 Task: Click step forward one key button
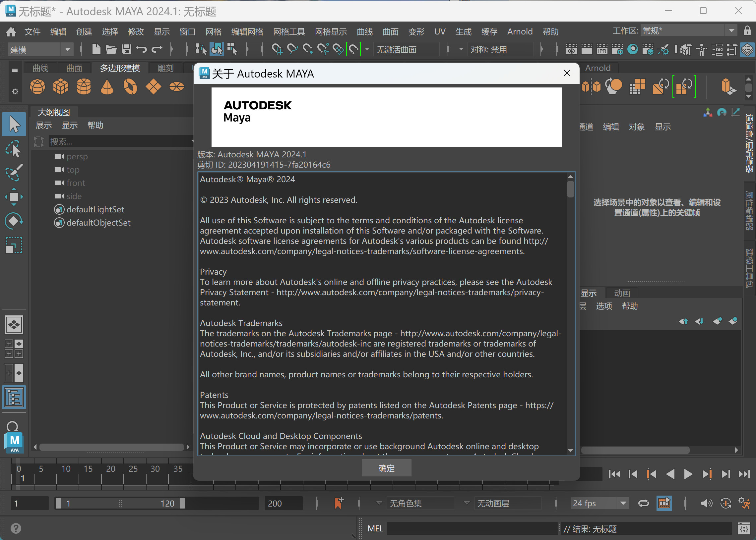point(707,474)
